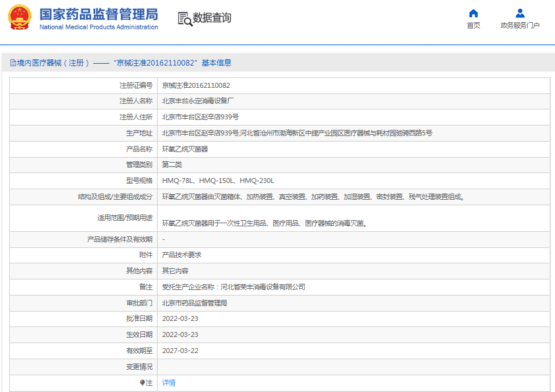Click the 注册证编号 label
This screenshot has width=555, height=392.
(x=136, y=85)
